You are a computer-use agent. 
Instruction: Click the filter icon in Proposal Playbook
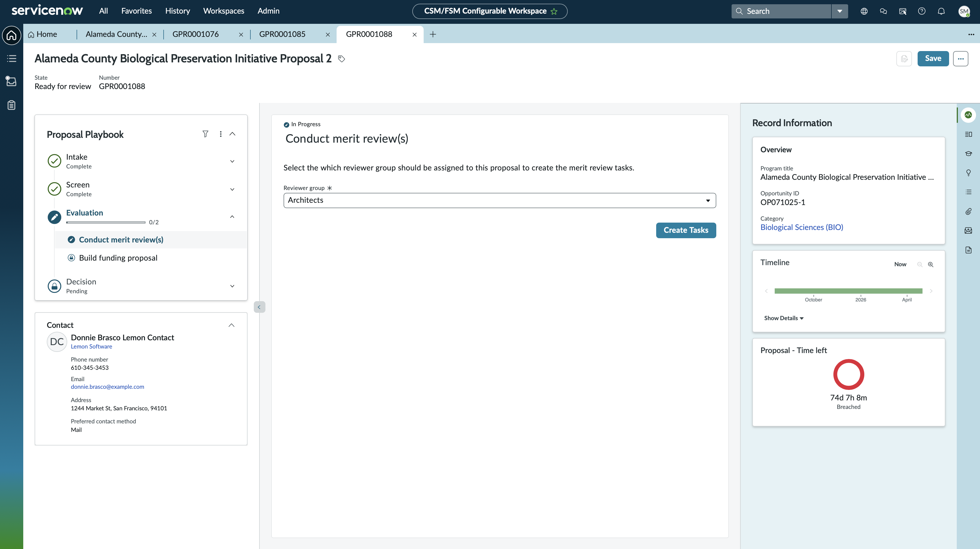205,134
